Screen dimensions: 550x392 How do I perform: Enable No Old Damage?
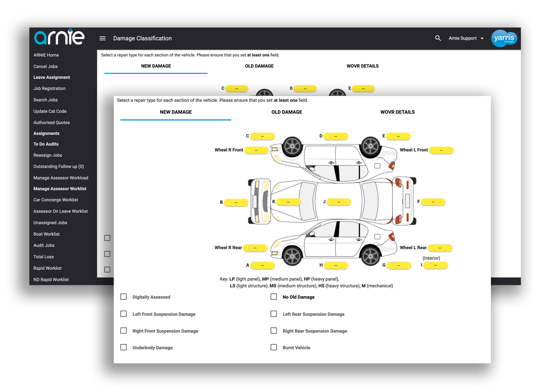pyautogui.click(x=274, y=296)
